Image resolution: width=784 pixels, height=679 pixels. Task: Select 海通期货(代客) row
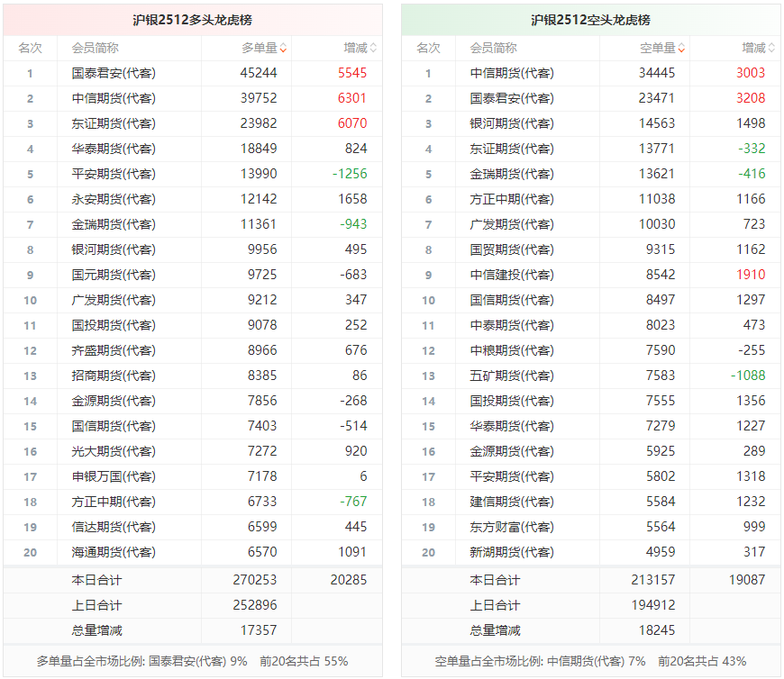[193, 552]
